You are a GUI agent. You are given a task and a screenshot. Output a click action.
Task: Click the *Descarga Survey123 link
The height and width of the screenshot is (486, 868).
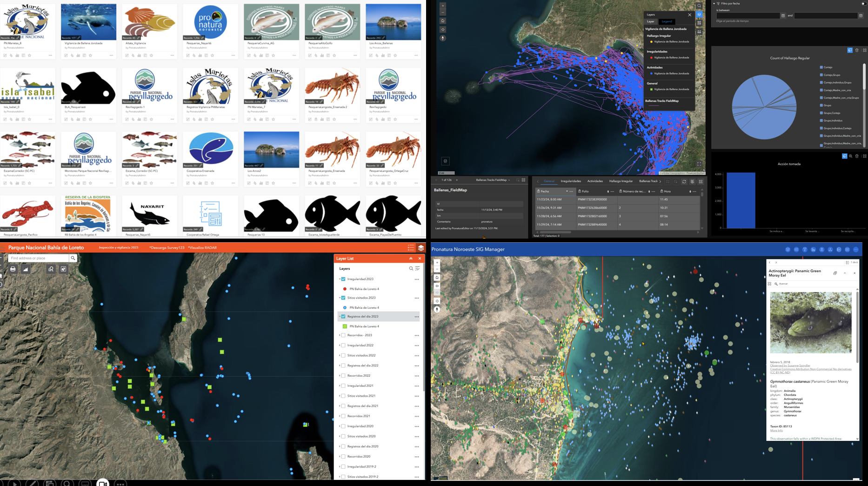166,248
